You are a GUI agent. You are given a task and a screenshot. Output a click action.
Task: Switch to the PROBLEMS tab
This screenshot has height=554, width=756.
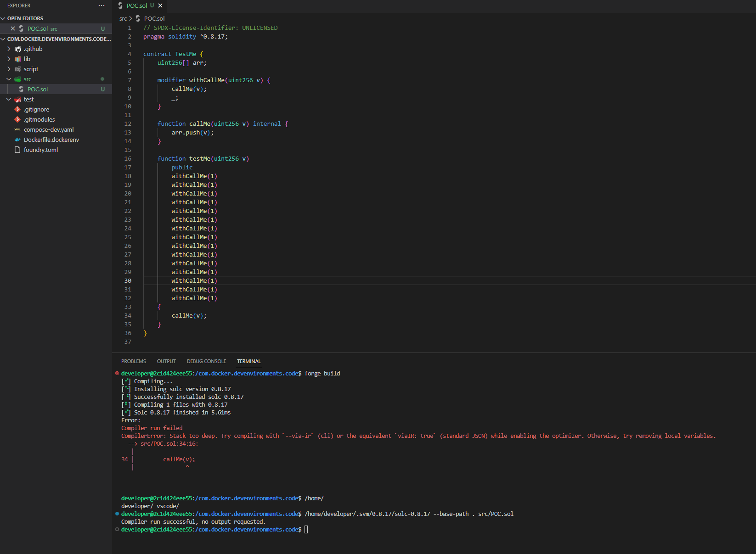point(133,361)
